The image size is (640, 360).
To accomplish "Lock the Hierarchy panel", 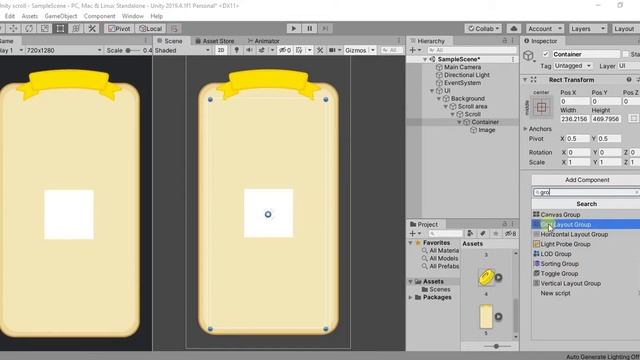I will [504, 41].
